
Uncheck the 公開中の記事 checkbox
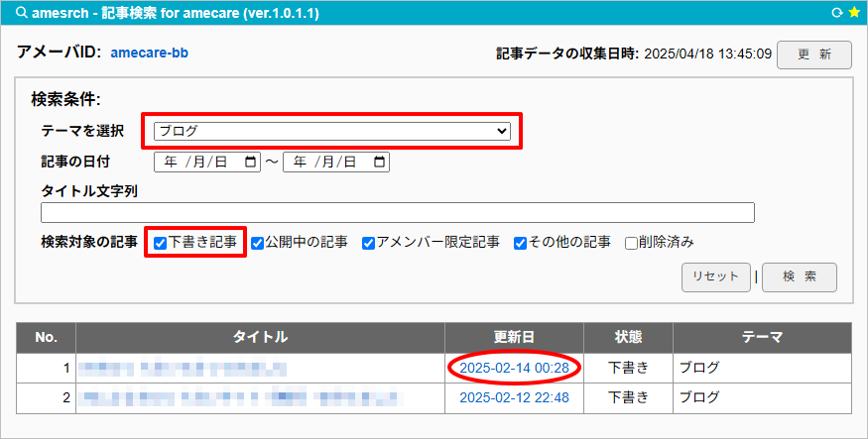pos(257,243)
